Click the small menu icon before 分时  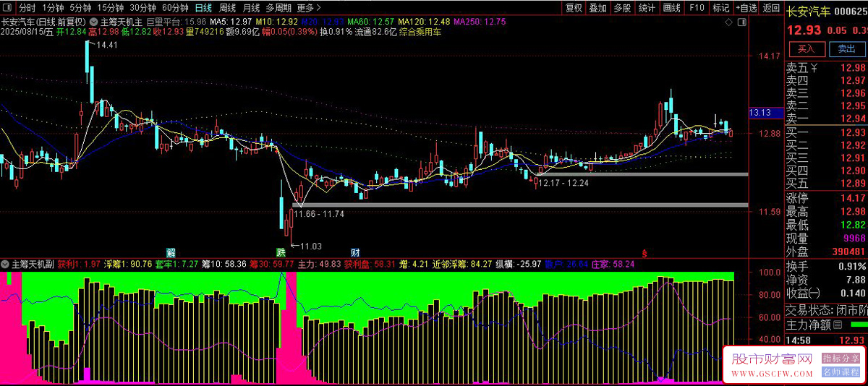click(x=7, y=8)
